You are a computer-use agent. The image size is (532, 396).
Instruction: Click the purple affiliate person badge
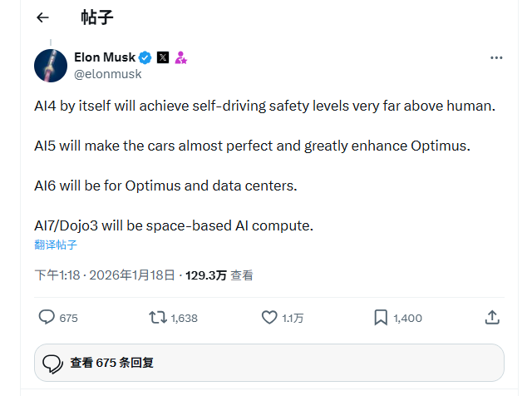coord(180,57)
